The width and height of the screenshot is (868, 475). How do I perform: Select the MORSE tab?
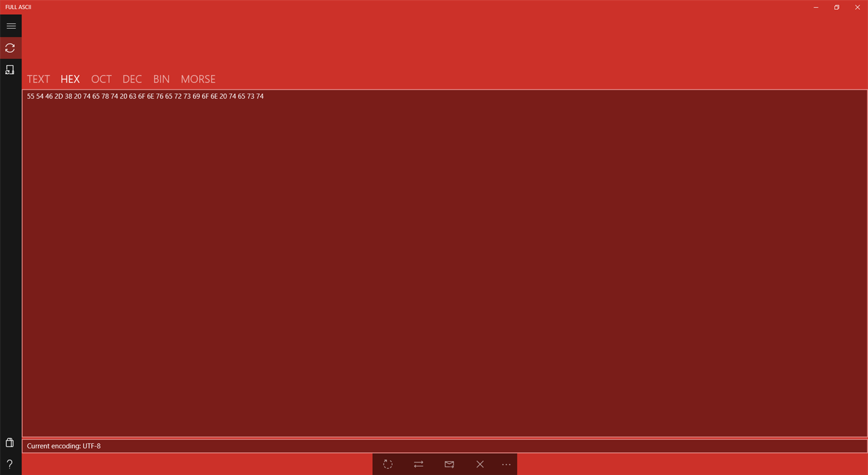coord(198,79)
